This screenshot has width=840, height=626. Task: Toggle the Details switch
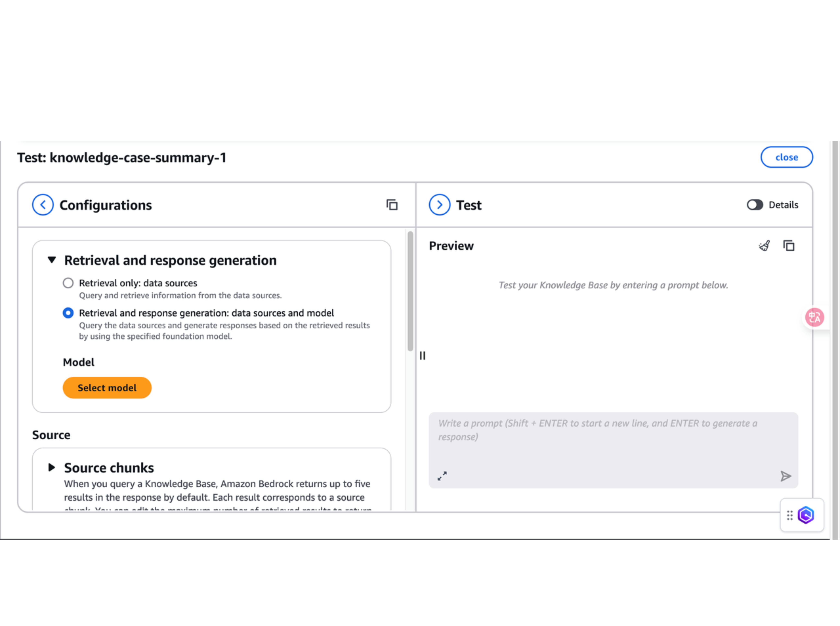(x=755, y=205)
